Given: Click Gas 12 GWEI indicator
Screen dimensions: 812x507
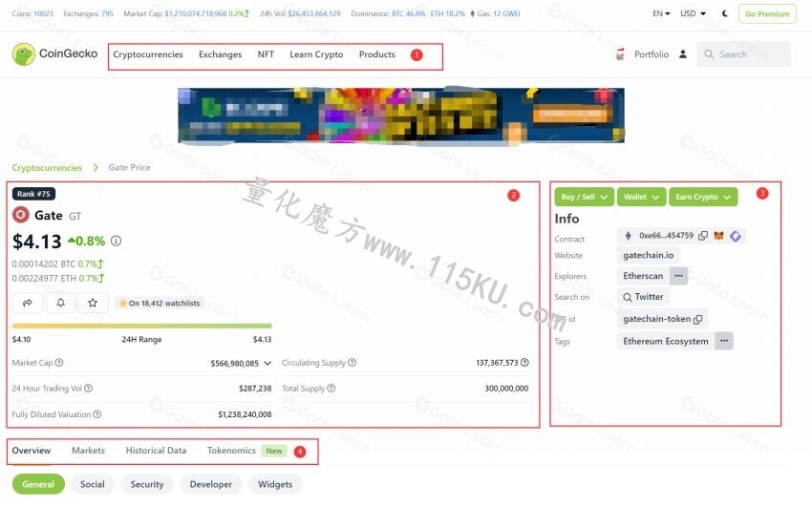Looking at the screenshot, I should click(x=495, y=13).
